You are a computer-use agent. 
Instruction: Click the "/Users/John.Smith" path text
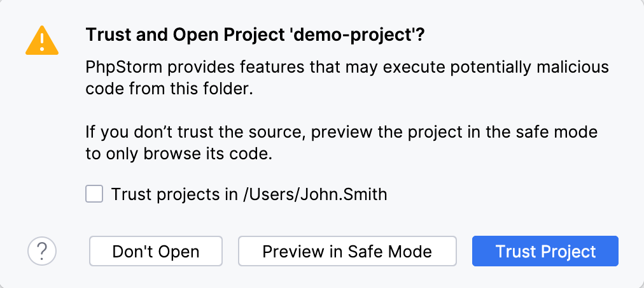(x=314, y=194)
